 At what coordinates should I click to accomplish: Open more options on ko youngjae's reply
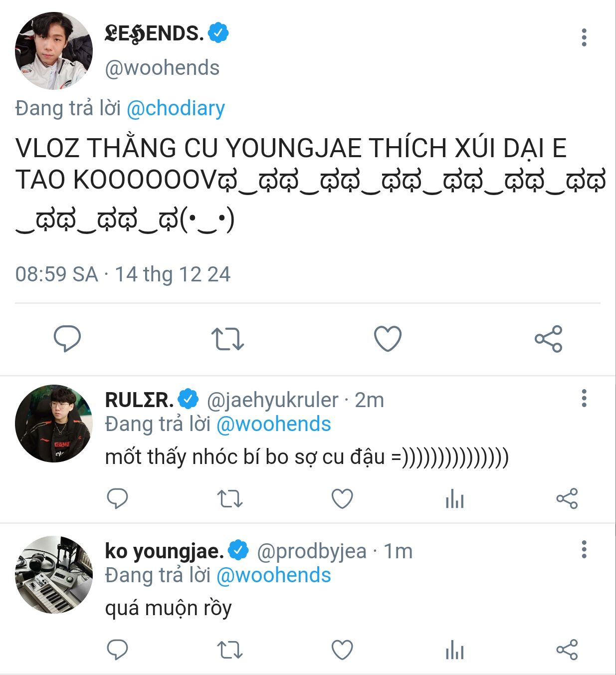pos(584,549)
